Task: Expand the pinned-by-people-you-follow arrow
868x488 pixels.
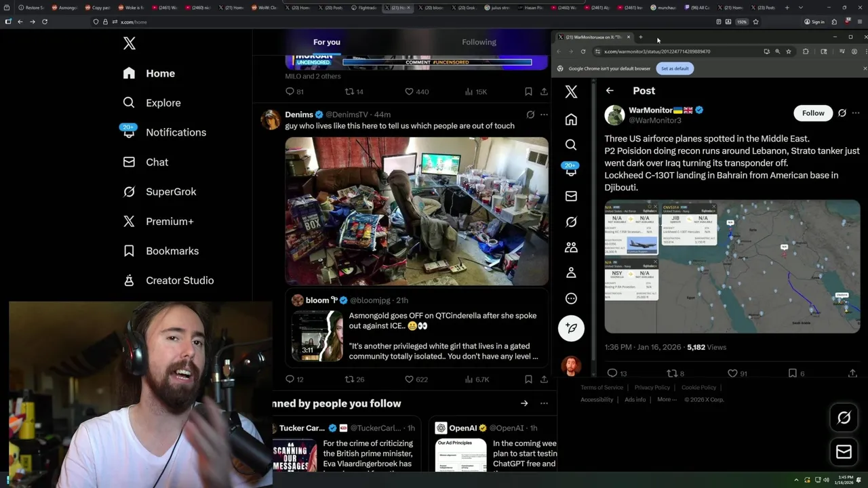Action: [524, 403]
